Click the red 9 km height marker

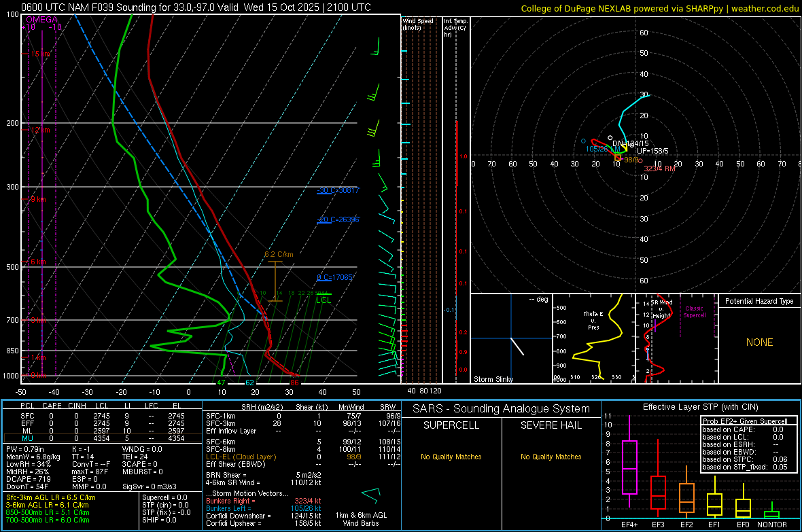[x=38, y=199]
